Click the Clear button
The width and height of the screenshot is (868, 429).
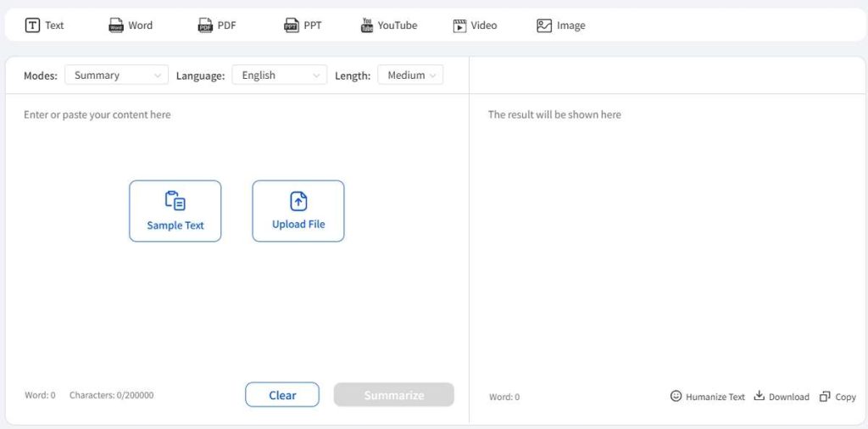pyautogui.click(x=282, y=395)
